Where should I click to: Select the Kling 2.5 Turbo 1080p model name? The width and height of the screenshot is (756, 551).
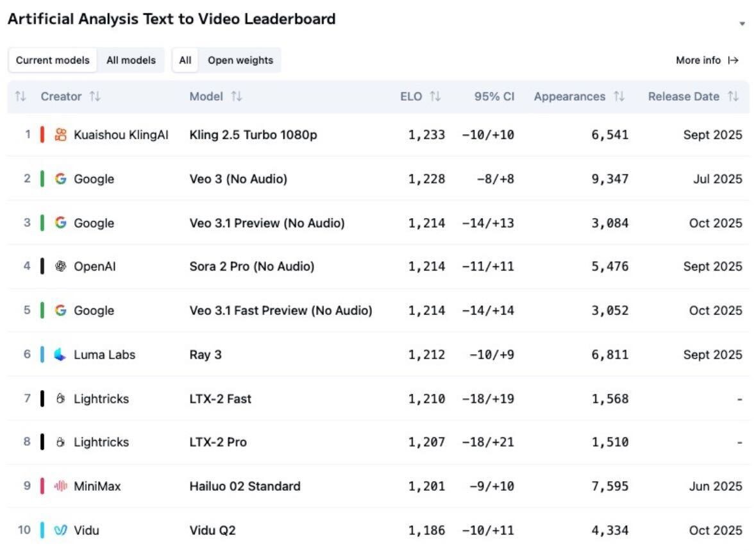(253, 135)
